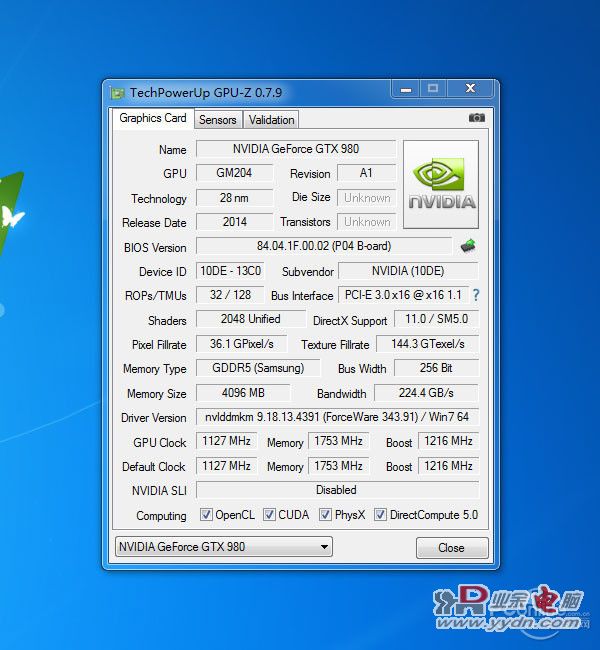Click the BIOS save chip icon

click(x=468, y=246)
